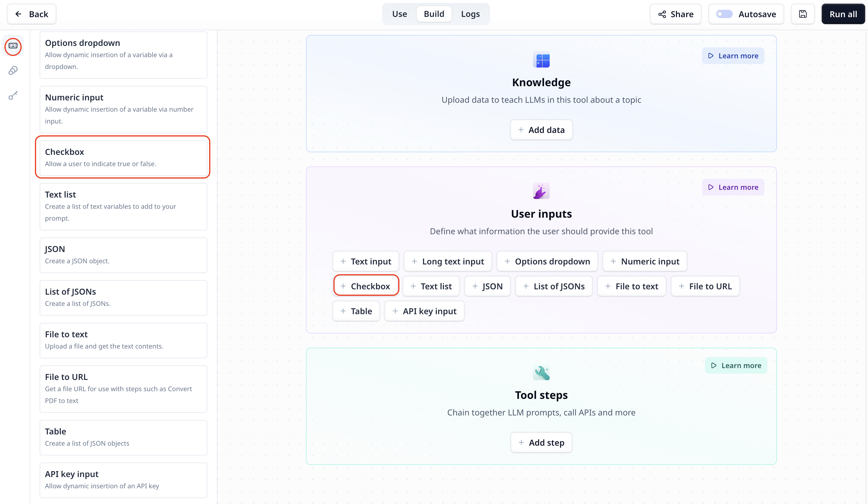Screen dimensions: 868x504
Task: Switch to the Use tab
Action: tap(399, 14)
